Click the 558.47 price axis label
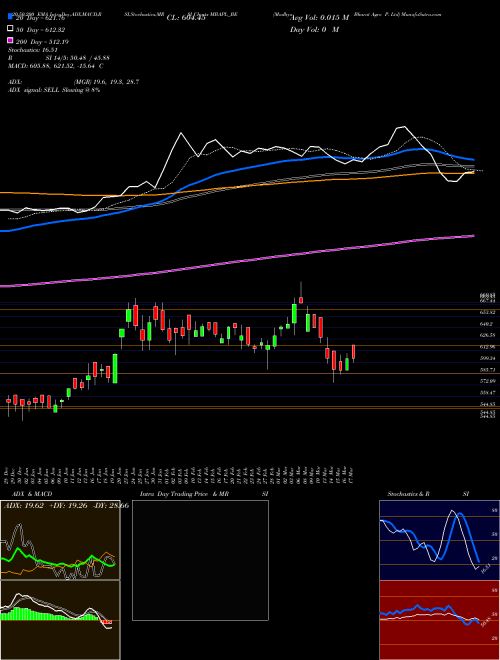Screen dimensions: 500x660 click(487, 392)
